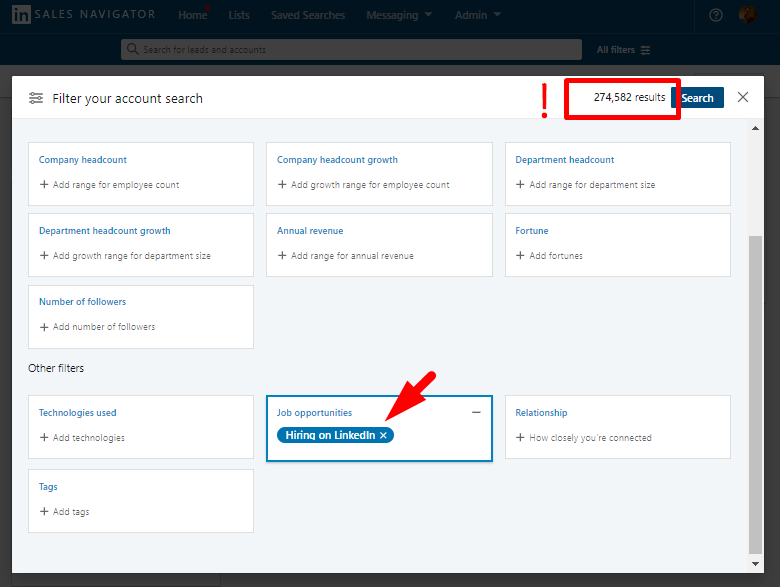This screenshot has width=780, height=587.
Task: Expand the Department headcount filter
Action: (565, 160)
